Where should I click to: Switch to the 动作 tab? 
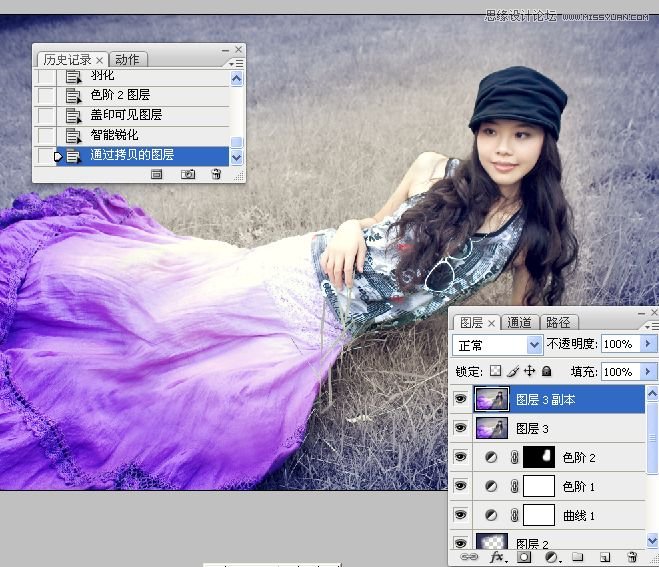[x=127, y=59]
